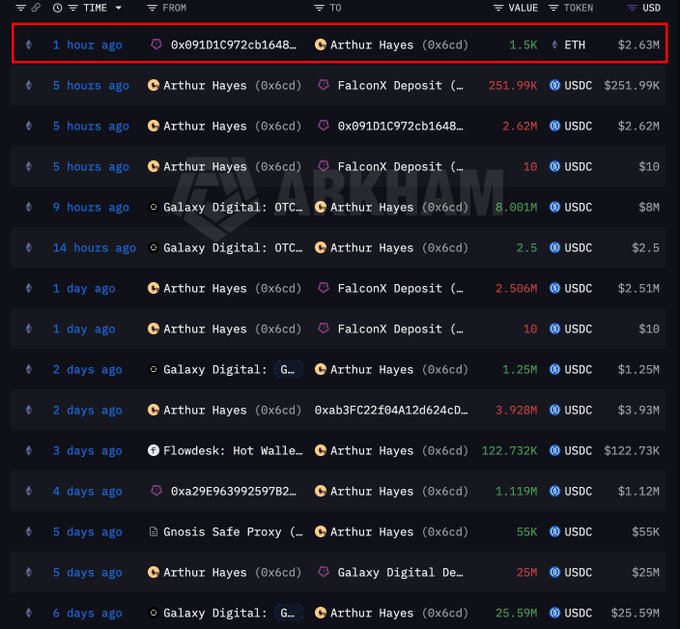Image resolution: width=680 pixels, height=629 pixels.
Task: Click the Galaxy Digital 'G…' tag in the 1.25M row
Action: tap(288, 370)
